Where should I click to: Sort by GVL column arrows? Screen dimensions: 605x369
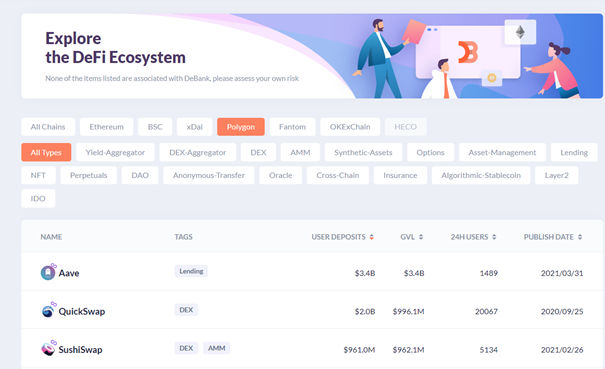pos(421,237)
